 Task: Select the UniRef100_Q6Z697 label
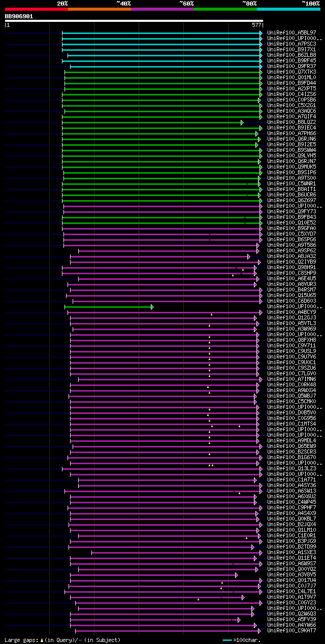pyautogui.click(x=291, y=201)
